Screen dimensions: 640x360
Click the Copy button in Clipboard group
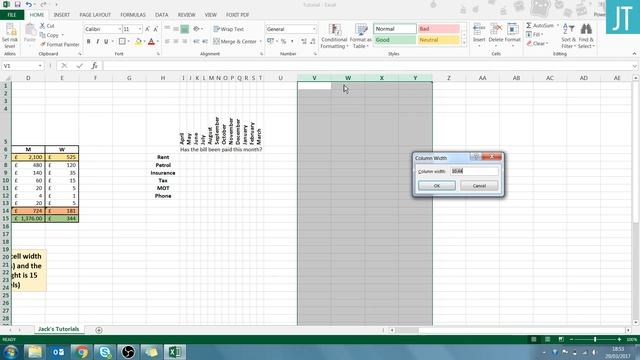coord(49,35)
